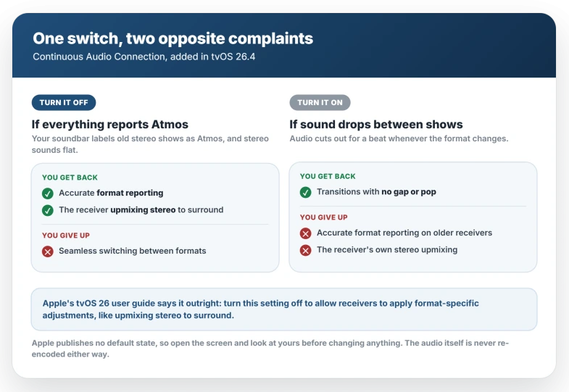The height and width of the screenshot is (392, 569).
Task: Click footnote about Apple publishing no default state
Action: pos(270,349)
